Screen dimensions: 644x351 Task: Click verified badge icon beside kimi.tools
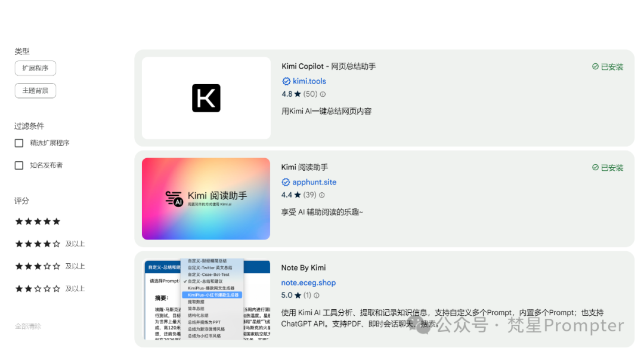click(x=286, y=81)
